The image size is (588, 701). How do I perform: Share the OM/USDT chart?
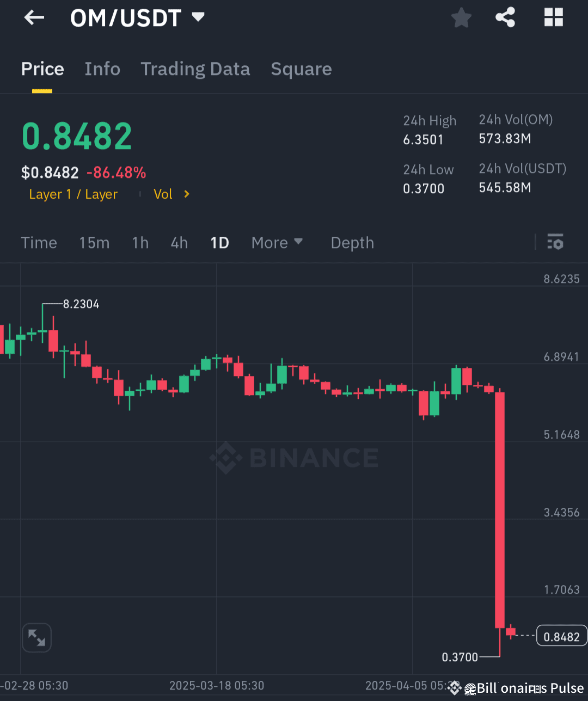click(x=505, y=17)
